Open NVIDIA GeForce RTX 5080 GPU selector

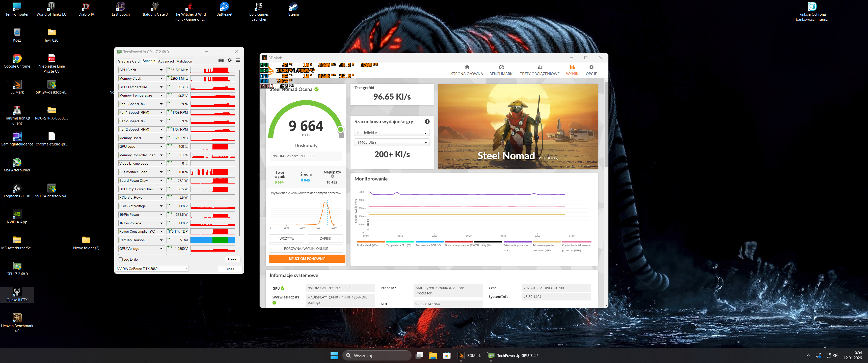coord(151,269)
